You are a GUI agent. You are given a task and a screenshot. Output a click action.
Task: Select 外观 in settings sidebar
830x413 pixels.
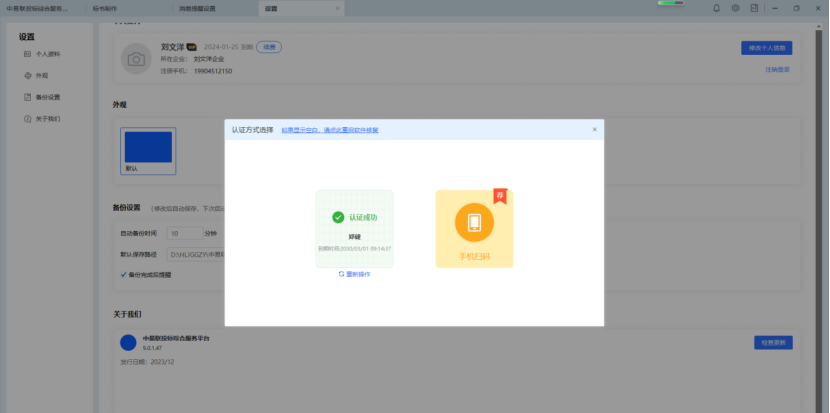click(x=41, y=75)
